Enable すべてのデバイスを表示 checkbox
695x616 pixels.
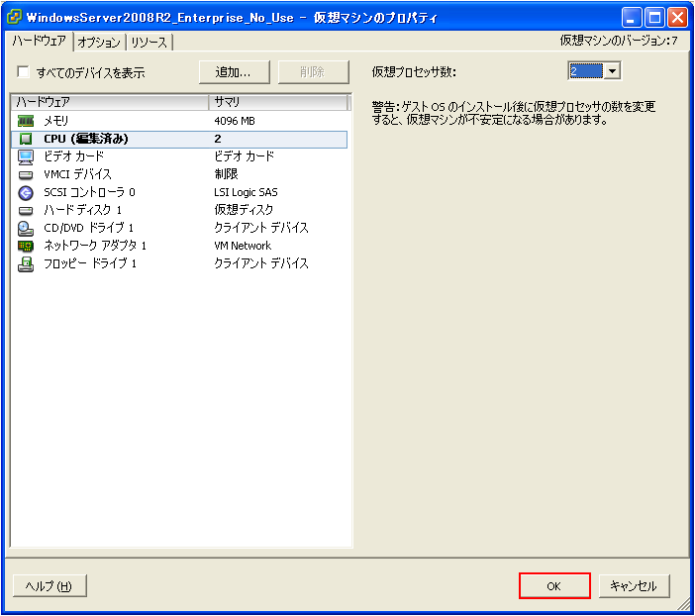pyautogui.click(x=23, y=72)
